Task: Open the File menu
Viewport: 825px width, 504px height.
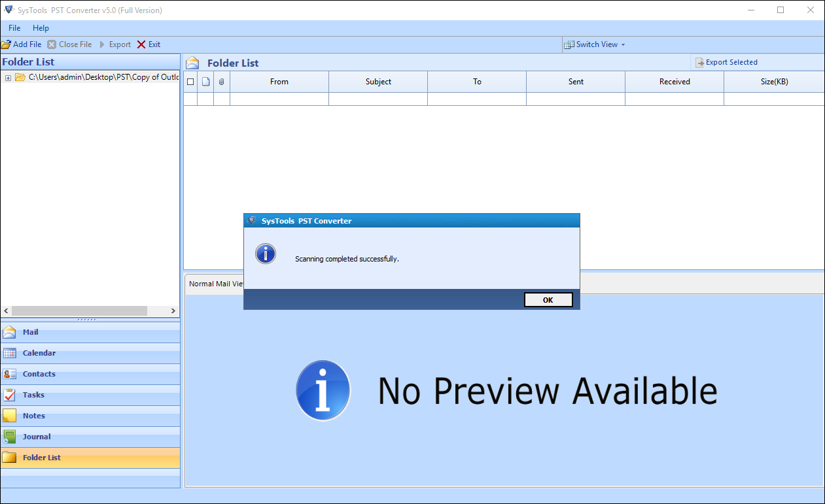Action: [14, 28]
